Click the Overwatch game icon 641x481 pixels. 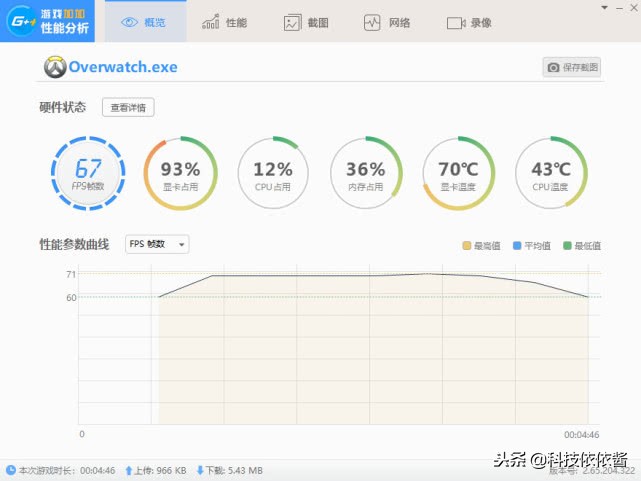(55, 67)
